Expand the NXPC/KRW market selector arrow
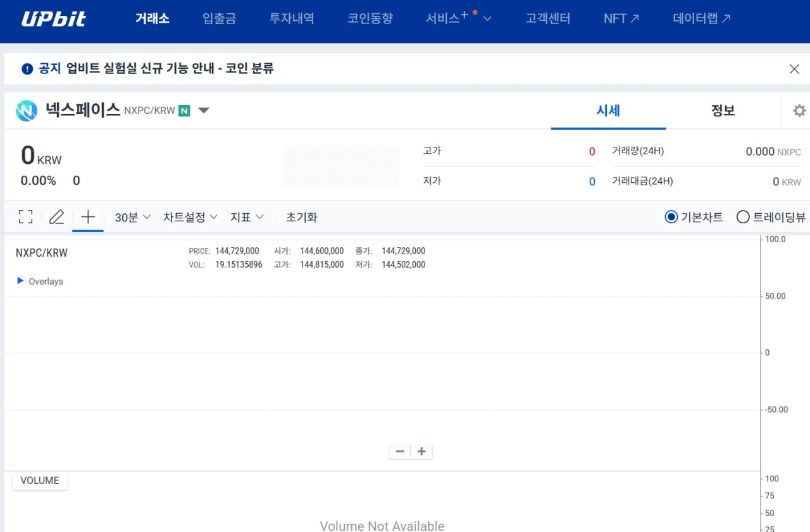Screen dimensions: 810x532 [x=203, y=111]
